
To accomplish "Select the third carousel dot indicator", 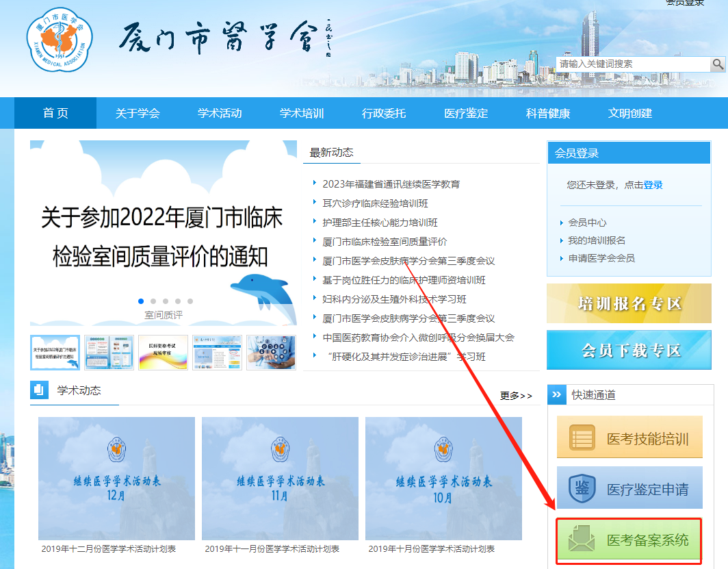I will click(x=166, y=301).
